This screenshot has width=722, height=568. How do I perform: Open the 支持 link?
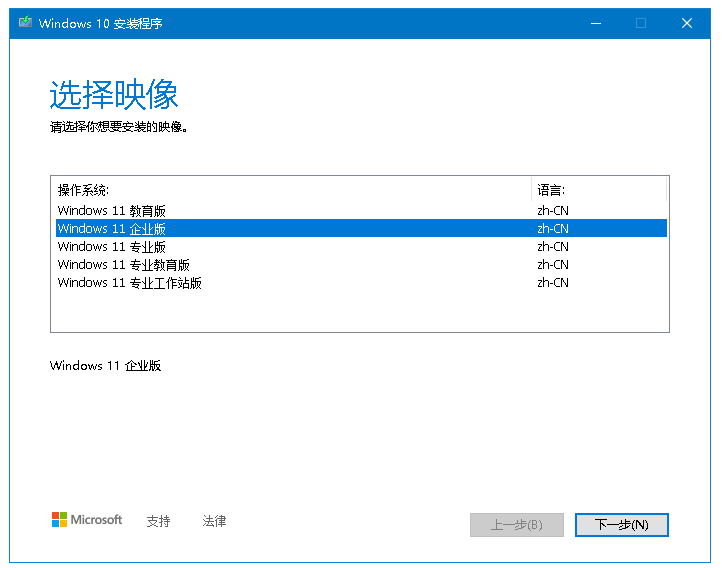(158, 521)
